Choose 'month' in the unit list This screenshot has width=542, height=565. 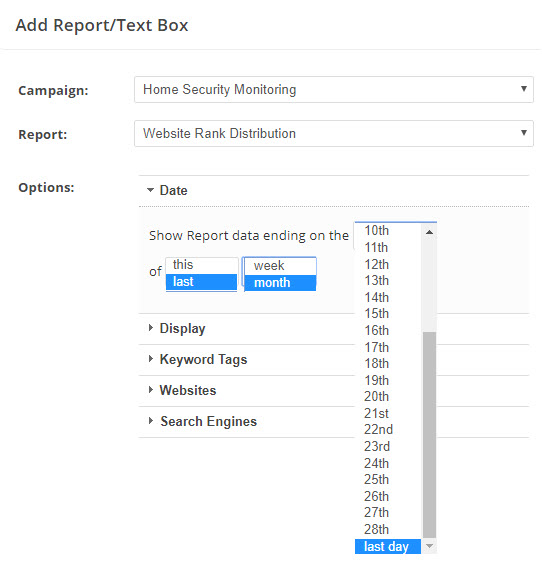(280, 282)
